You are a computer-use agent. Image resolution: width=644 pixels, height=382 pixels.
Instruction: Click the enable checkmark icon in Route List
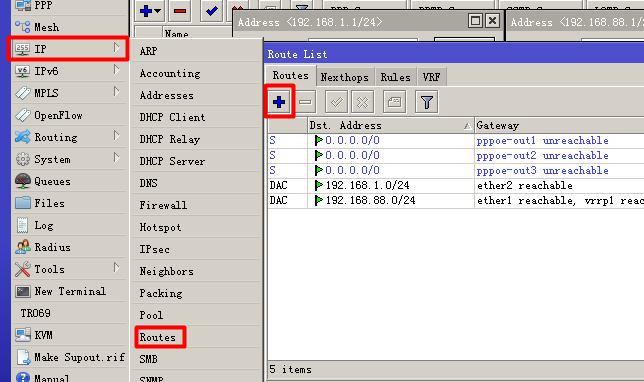tap(336, 101)
